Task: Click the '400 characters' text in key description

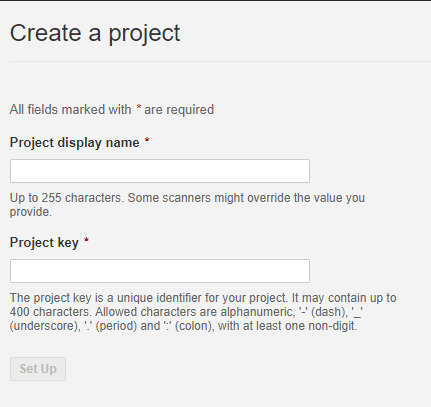Action: pos(51,312)
